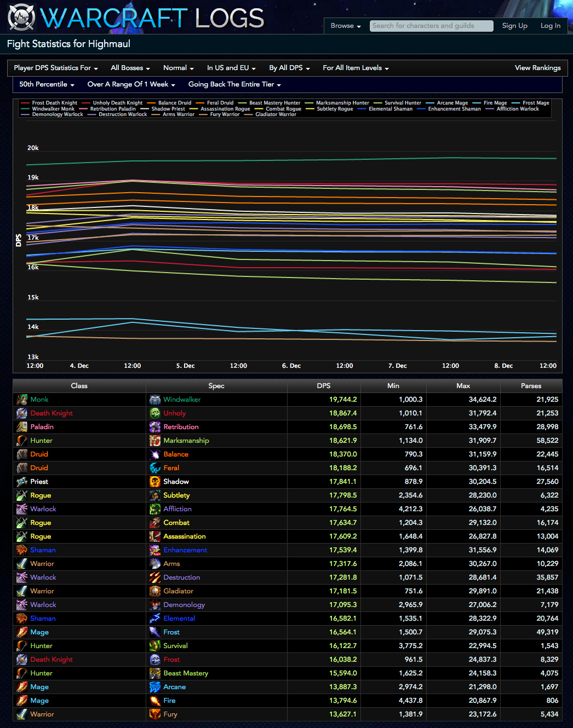This screenshot has width=573, height=728.
Task: Expand the All Bosses dropdown
Action: pos(130,68)
